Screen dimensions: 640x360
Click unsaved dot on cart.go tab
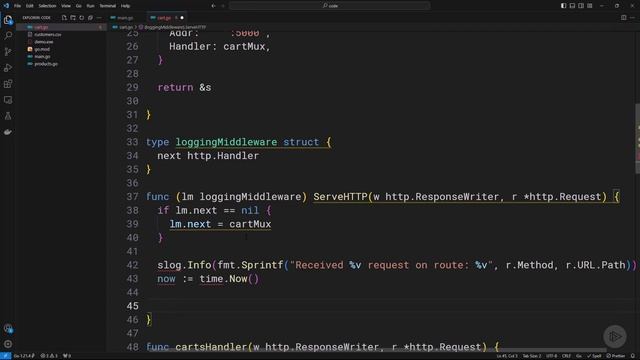[182, 18]
